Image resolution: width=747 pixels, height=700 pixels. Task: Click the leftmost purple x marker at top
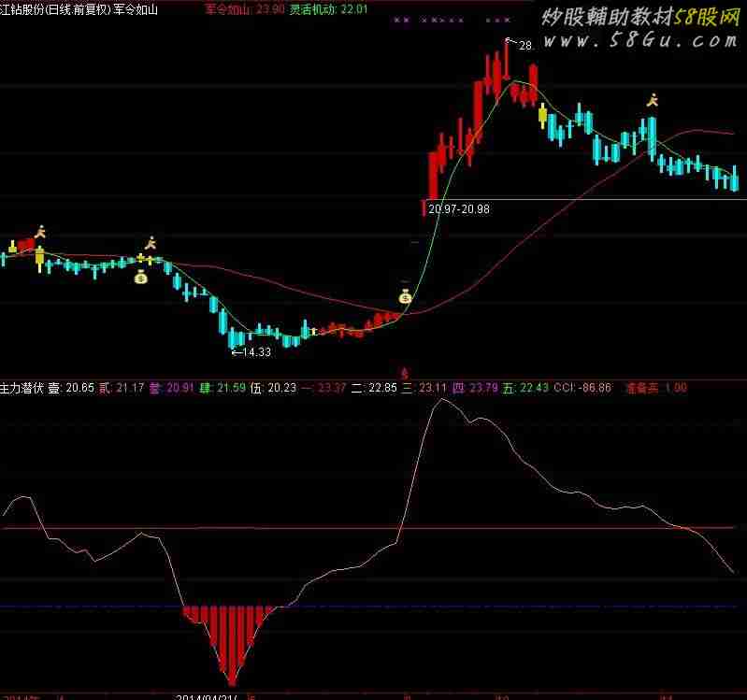pyautogui.click(x=397, y=20)
